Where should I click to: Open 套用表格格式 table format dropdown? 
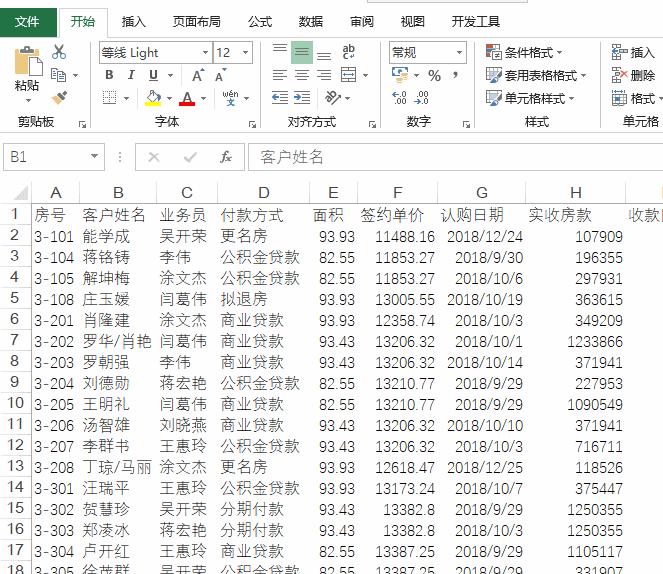pos(536,75)
